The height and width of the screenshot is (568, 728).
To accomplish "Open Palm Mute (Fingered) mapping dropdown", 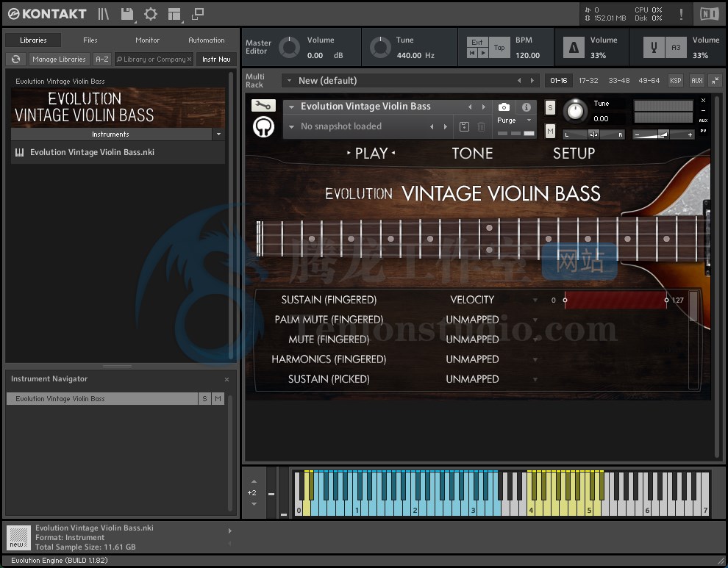I will 535,320.
